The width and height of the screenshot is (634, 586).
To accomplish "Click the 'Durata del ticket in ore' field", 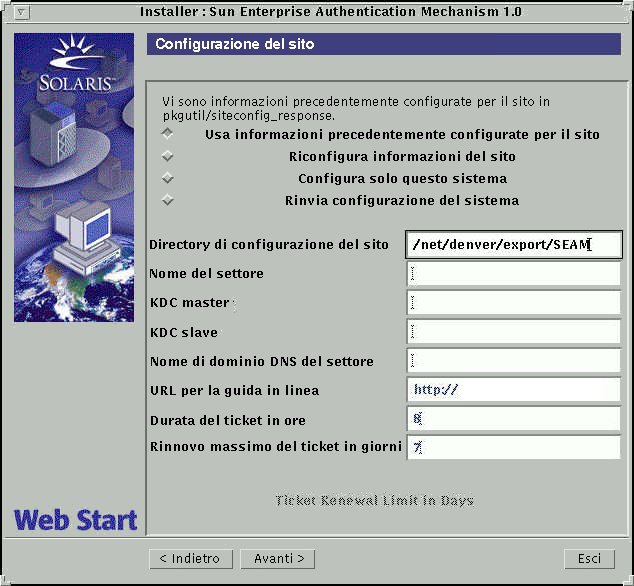I will 514,419.
